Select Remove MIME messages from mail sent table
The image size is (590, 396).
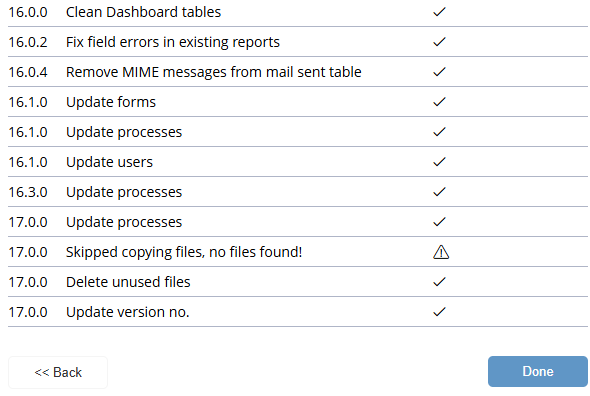pyautogui.click(x=214, y=72)
